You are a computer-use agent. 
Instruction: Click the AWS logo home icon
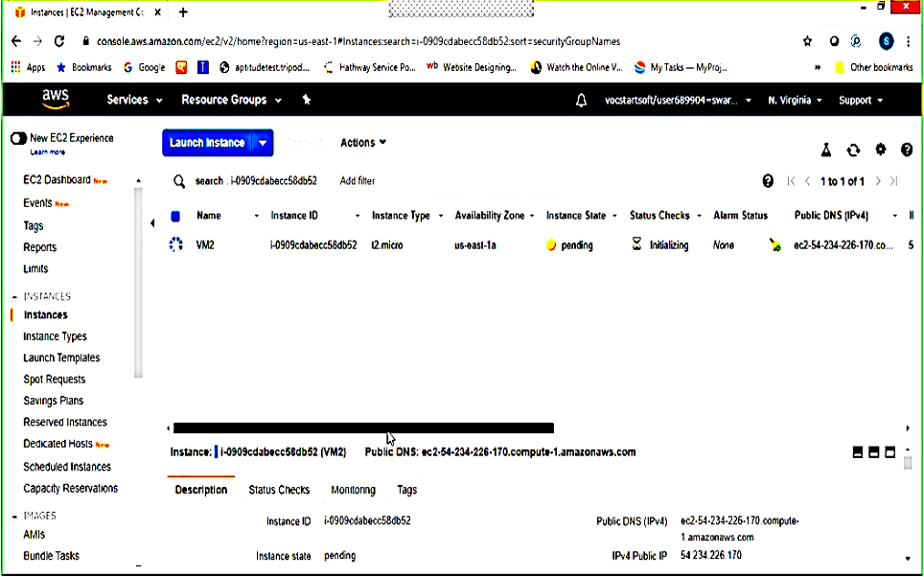click(54, 99)
